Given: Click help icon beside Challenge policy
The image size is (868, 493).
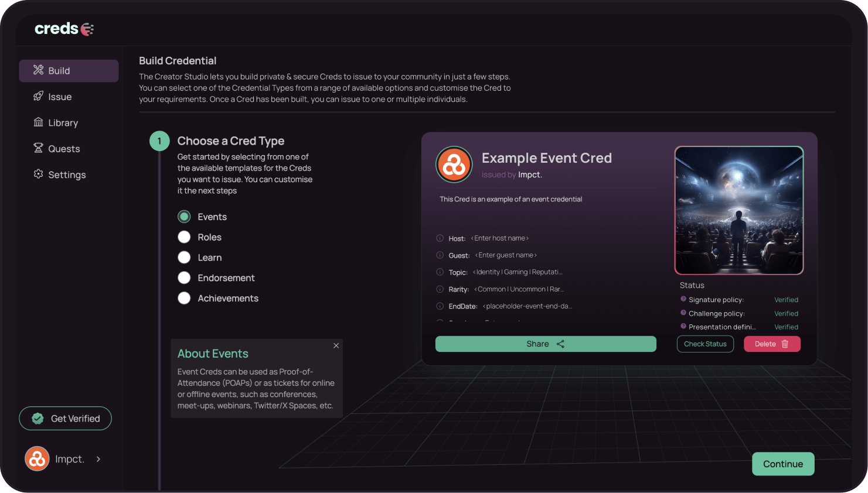Looking at the screenshot, I should (683, 313).
